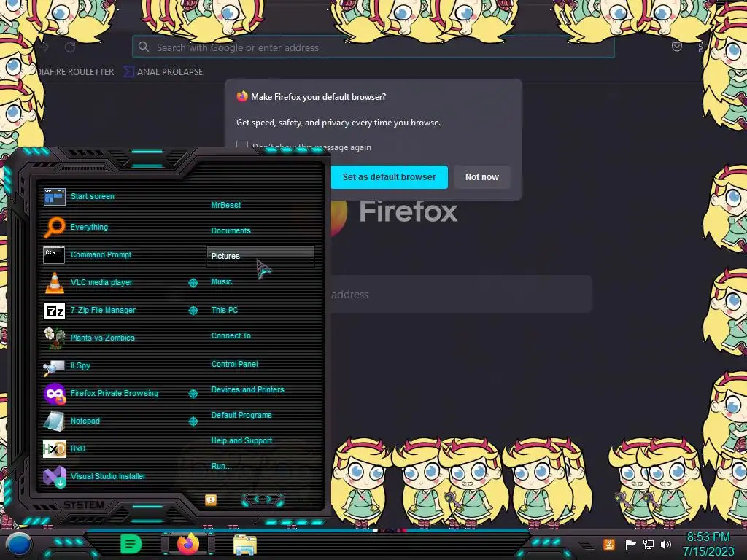Click Visual Studio Installer label

point(108,476)
